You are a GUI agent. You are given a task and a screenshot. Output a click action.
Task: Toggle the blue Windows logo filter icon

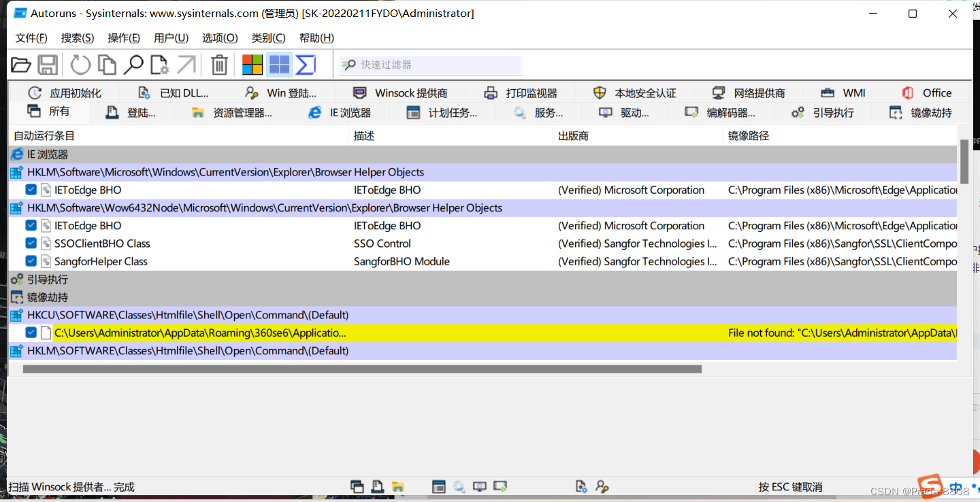pyautogui.click(x=279, y=65)
